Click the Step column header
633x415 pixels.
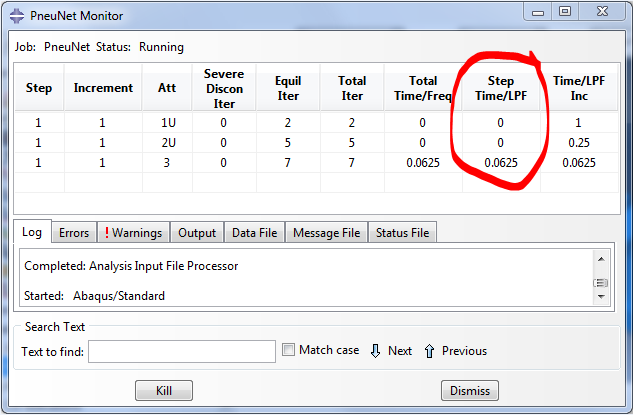[39, 88]
